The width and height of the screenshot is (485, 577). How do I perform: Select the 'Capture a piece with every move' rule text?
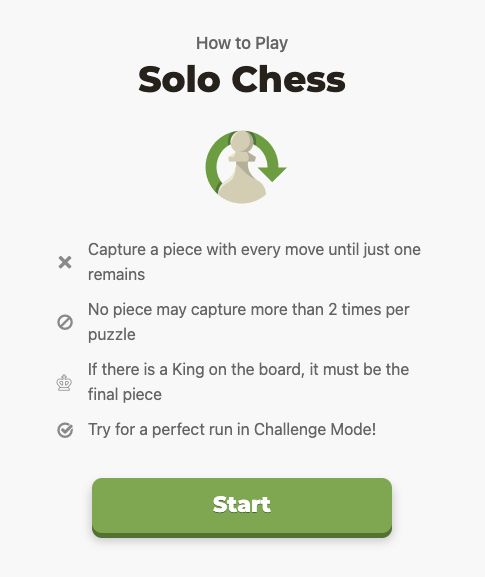click(254, 262)
